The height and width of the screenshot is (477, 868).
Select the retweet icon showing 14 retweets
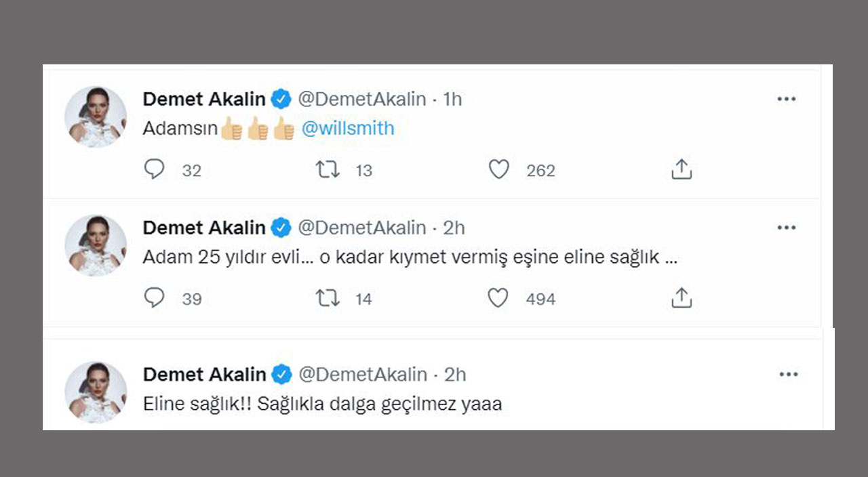point(328,298)
